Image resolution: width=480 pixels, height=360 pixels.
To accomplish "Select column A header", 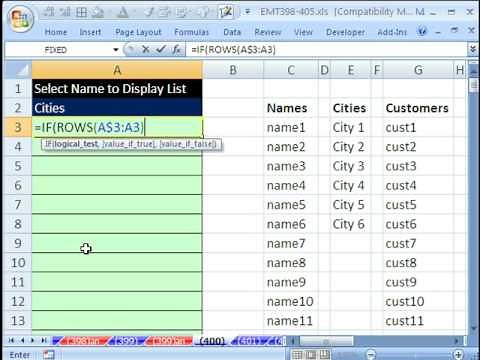I will pyautogui.click(x=117, y=70).
